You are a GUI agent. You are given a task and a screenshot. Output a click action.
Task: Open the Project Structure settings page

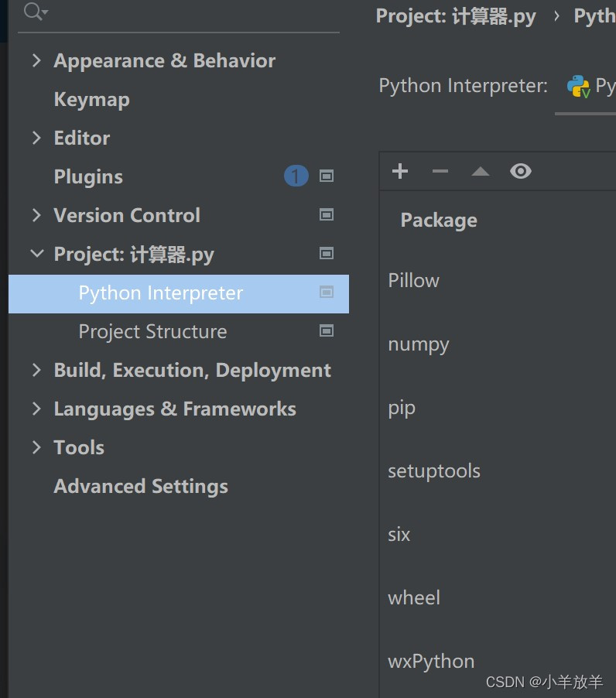click(152, 332)
